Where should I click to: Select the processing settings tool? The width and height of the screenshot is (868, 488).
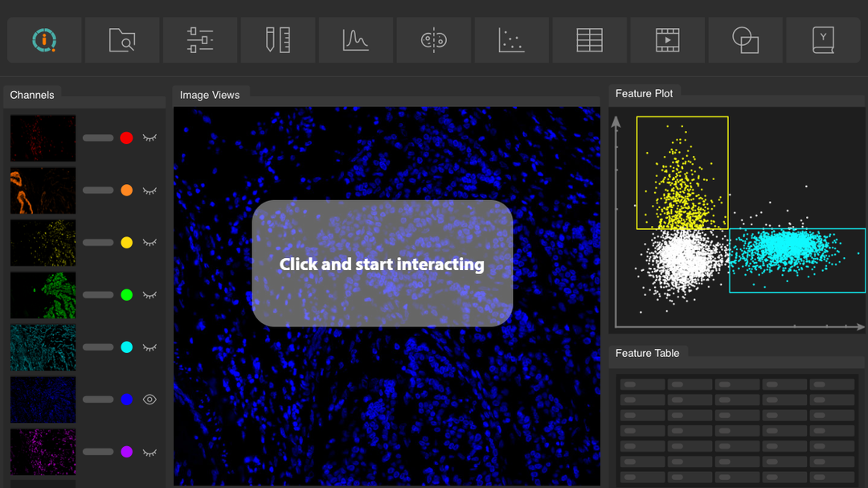[199, 39]
